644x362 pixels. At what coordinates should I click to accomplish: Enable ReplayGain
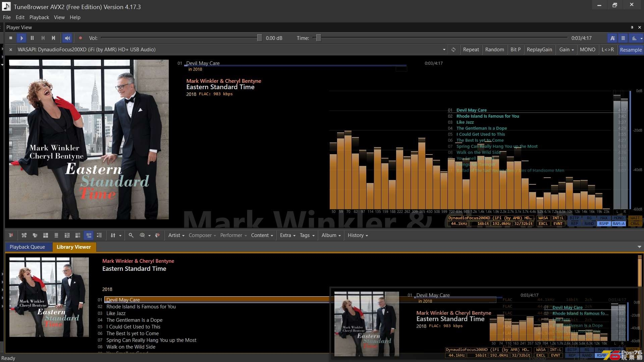[x=539, y=50]
